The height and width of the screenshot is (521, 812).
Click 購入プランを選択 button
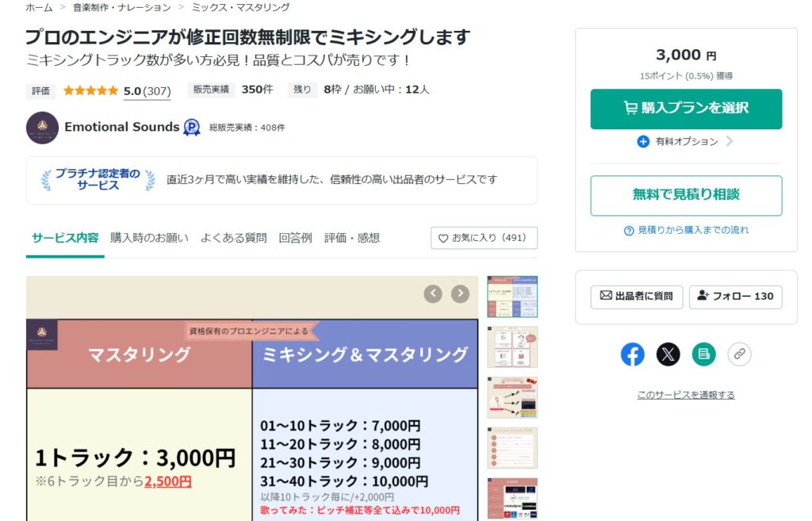pyautogui.click(x=686, y=109)
